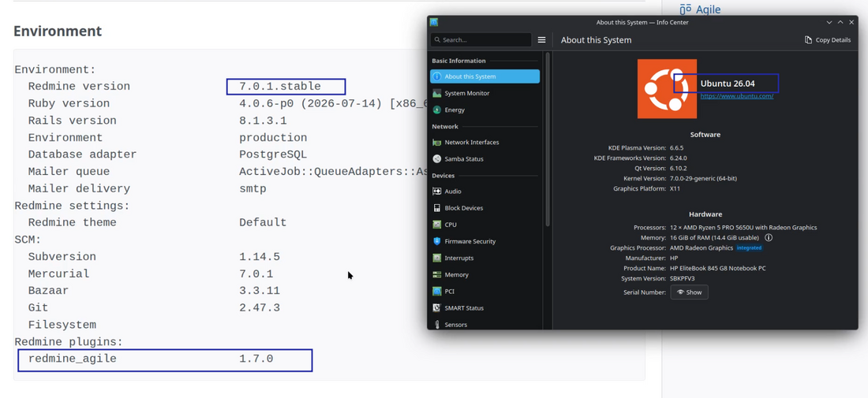Image resolution: width=868 pixels, height=398 pixels.
Task: Show the serial number
Action: coord(689,292)
